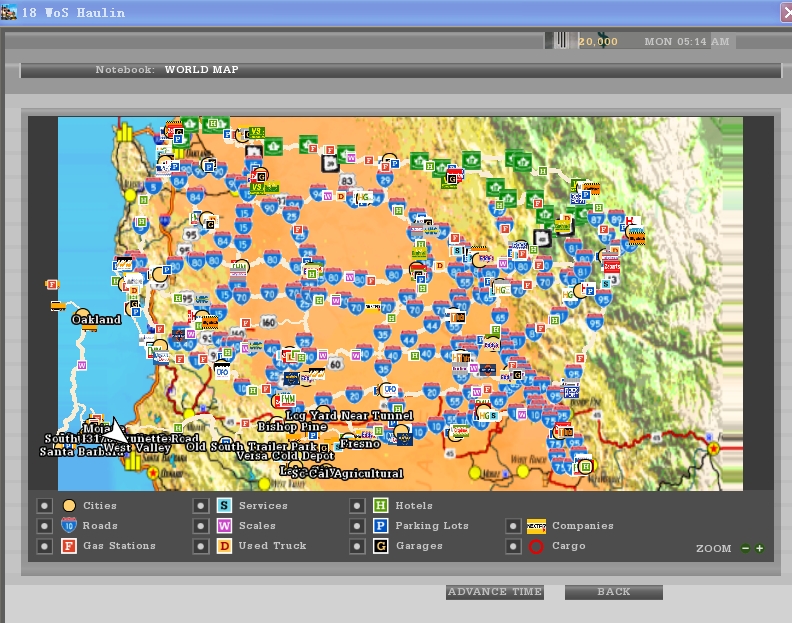Screen dimensions: 792x623
Task: Zoom in the map with plus button
Action: click(x=759, y=548)
